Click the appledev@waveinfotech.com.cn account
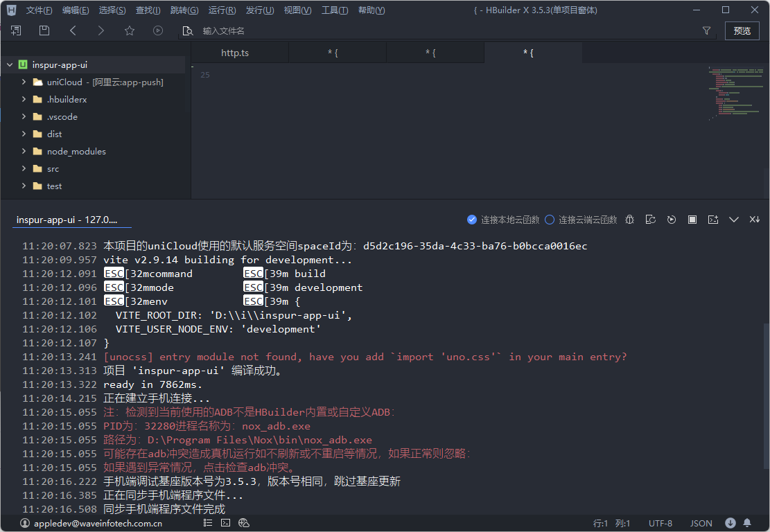770x532 pixels. [98, 523]
